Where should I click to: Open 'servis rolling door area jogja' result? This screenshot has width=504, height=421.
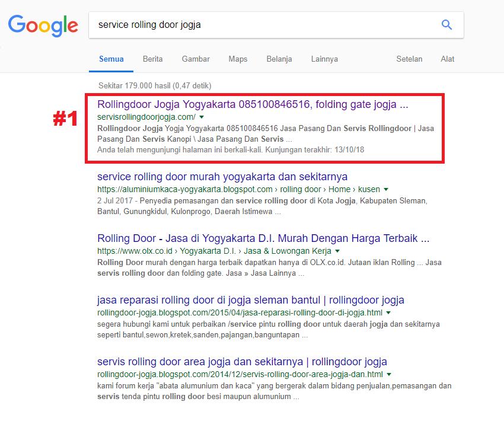tap(242, 362)
